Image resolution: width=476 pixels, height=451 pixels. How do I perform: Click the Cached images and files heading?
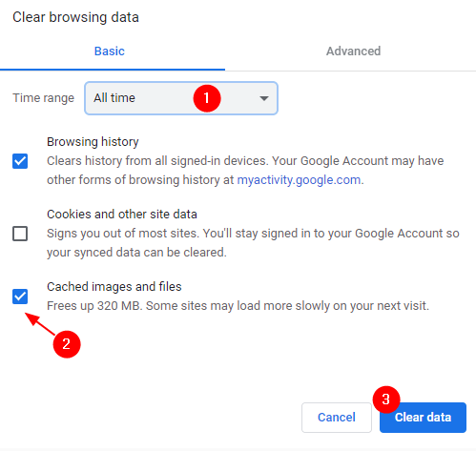point(114,287)
